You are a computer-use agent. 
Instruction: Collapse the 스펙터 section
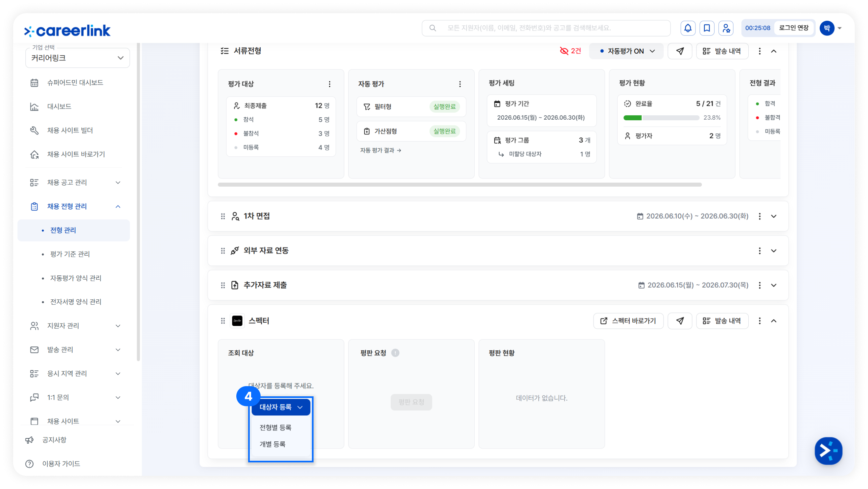(774, 321)
